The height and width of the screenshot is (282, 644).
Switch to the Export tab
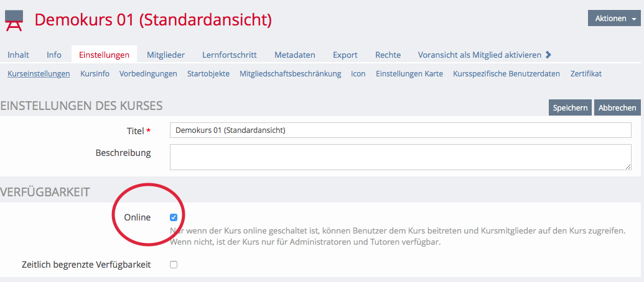[x=345, y=55]
